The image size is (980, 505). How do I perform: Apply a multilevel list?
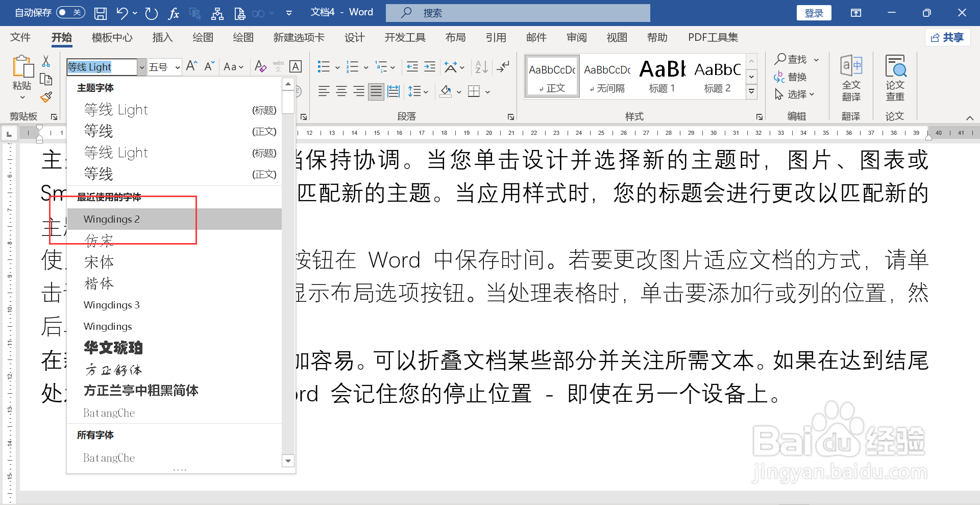pyautogui.click(x=381, y=66)
